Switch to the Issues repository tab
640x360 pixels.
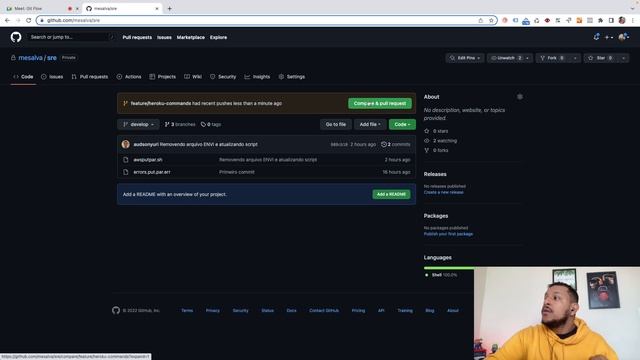[52, 77]
